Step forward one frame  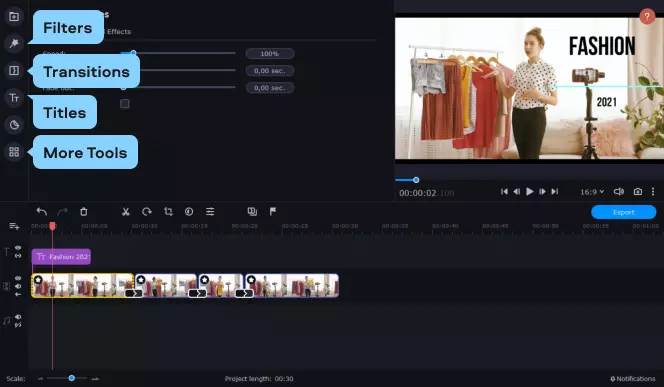[x=542, y=192]
